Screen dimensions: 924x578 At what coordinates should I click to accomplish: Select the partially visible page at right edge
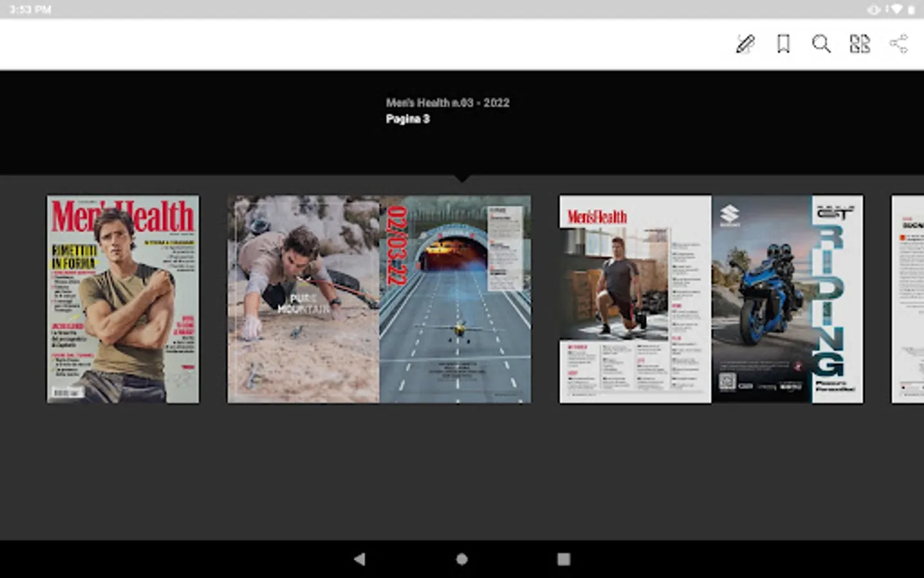click(908, 299)
